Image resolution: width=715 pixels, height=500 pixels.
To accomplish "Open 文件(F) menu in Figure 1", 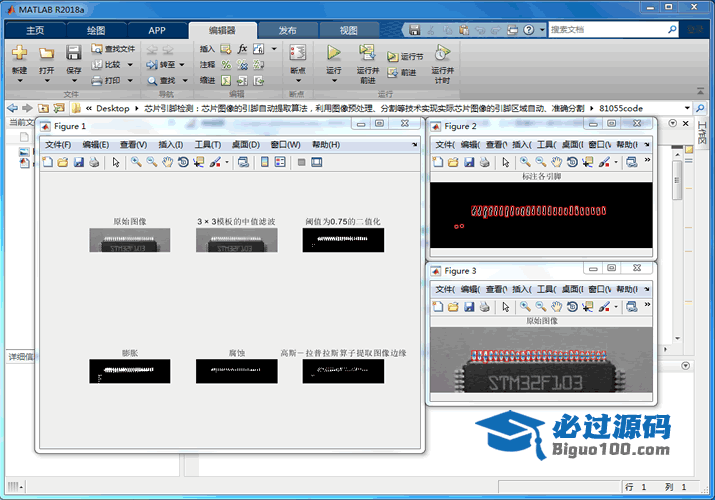I will [58, 144].
